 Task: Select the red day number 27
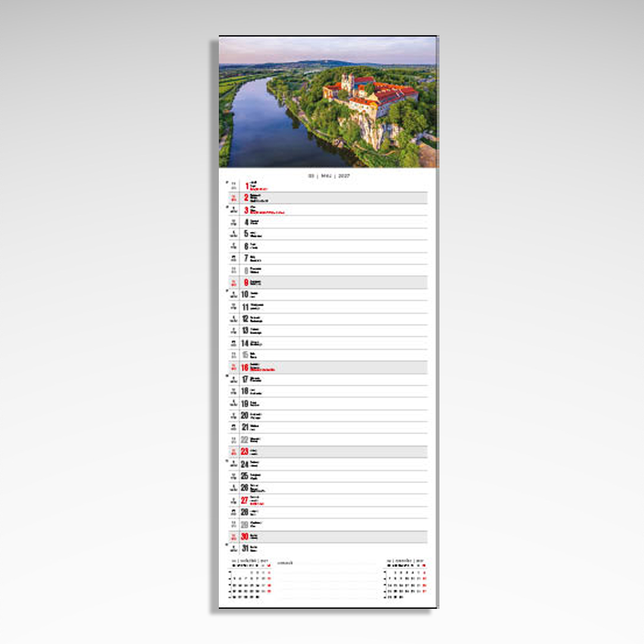pyautogui.click(x=245, y=500)
